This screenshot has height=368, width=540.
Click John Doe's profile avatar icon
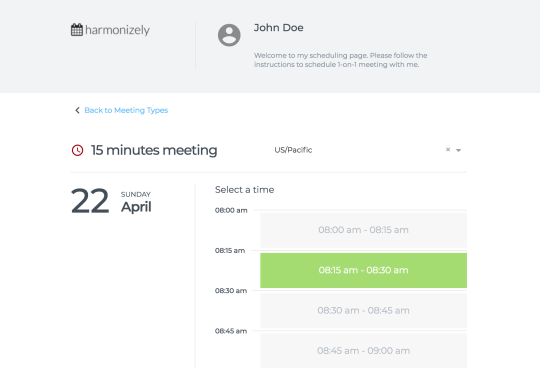click(229, 35)
